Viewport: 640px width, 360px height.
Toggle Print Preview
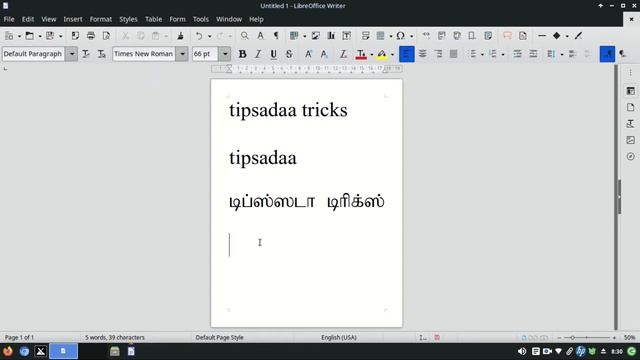[106, 36]
